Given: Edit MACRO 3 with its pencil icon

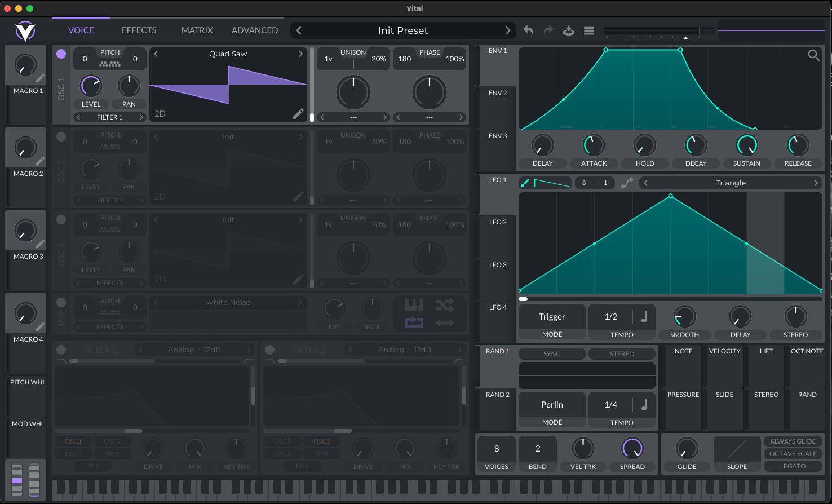Looking at the screenshot, I should click(40, 244).
